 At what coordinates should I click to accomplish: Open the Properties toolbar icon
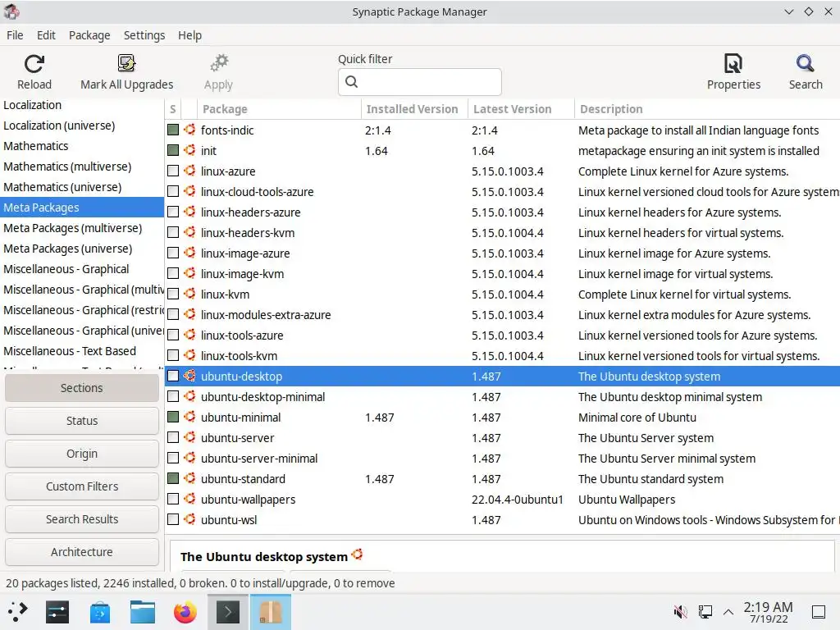pyautogui.click(x=733, y=63)
